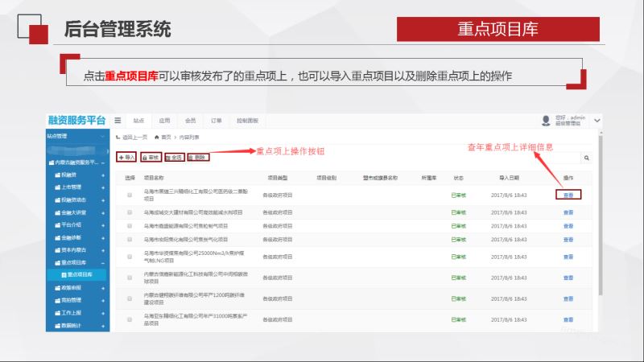Viewport: 644px width, 362px height.
Task: Click the vertical scrollbar of the list
Action: (x=598, y=241)
